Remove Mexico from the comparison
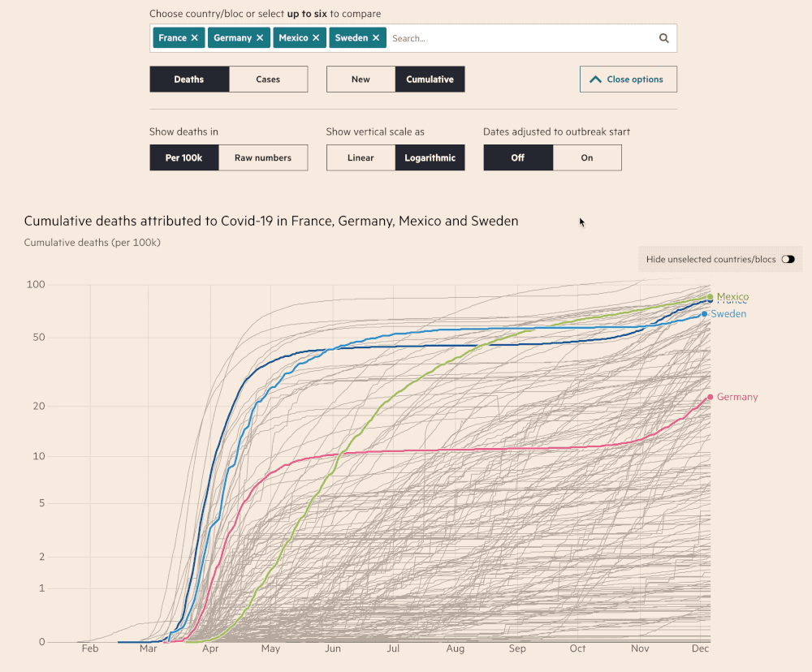This screenshot has height=672, width=812. 316,37
